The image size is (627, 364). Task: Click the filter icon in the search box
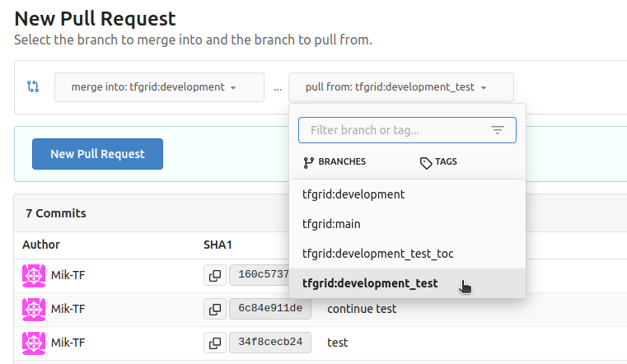[x=497, y=130]
